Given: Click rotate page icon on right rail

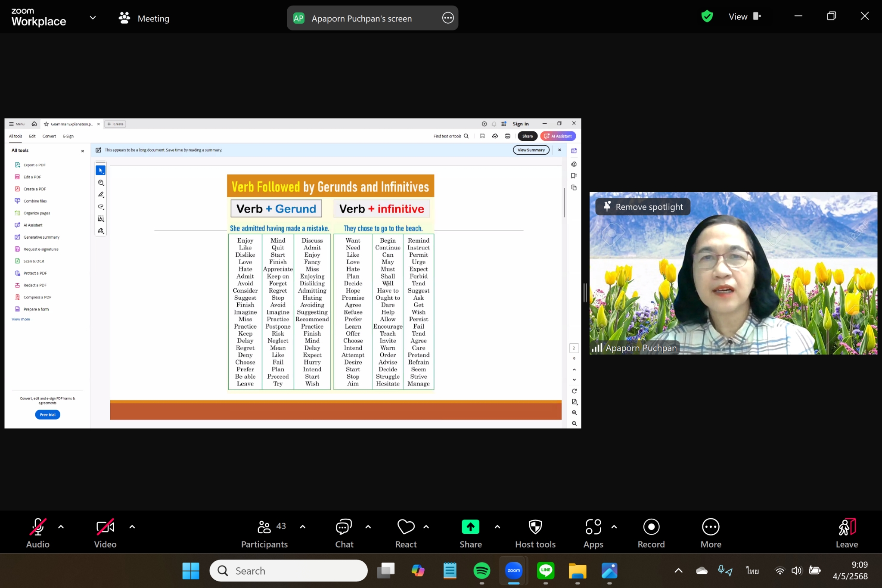Looking at the screenshot, I should [x=574, y=391].
